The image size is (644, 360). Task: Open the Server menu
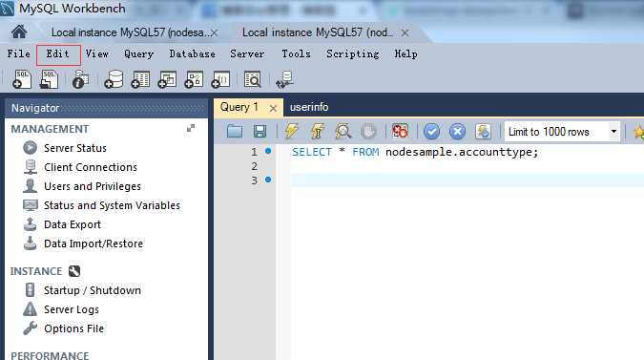click(247, 53)
